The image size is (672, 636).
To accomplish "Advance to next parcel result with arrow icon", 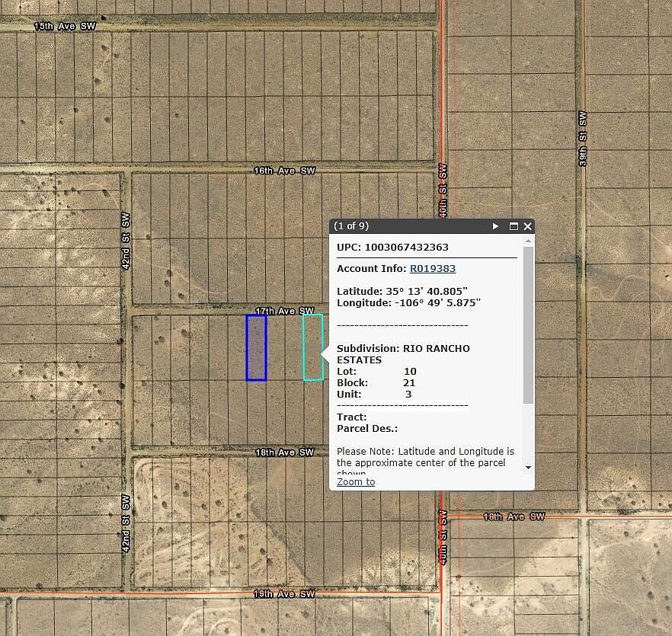I will click(x=496, y=226).
